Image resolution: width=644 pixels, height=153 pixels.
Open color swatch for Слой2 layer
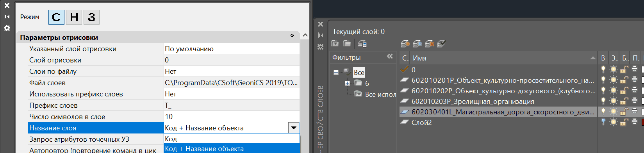pyautogui.click(x=642, y=122)
